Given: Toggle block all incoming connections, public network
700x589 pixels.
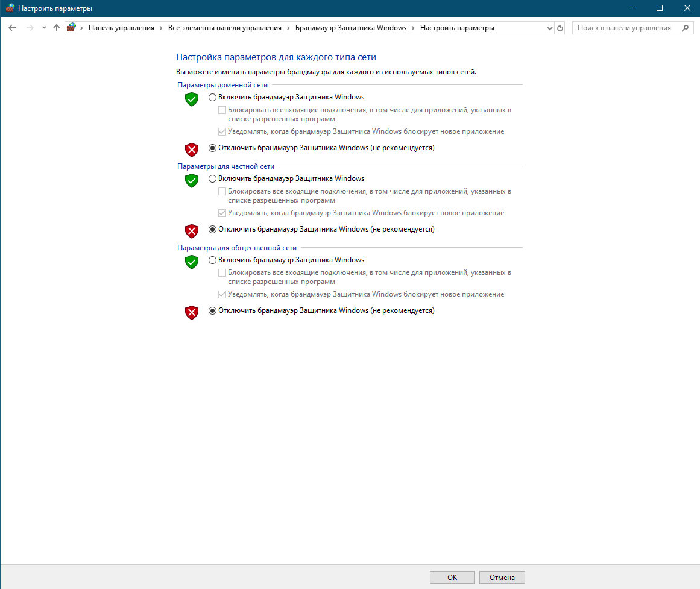Looking at the screenshot, I should 222,273.
